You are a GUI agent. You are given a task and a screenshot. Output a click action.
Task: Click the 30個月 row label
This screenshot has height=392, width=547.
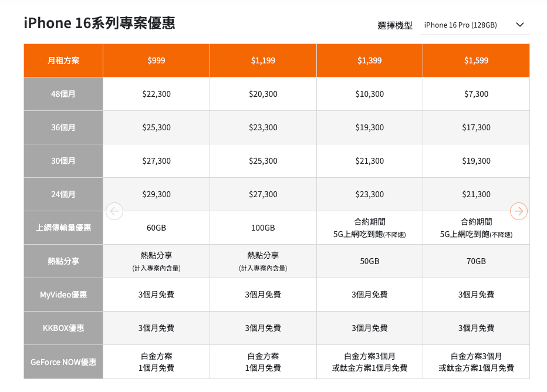63,161
